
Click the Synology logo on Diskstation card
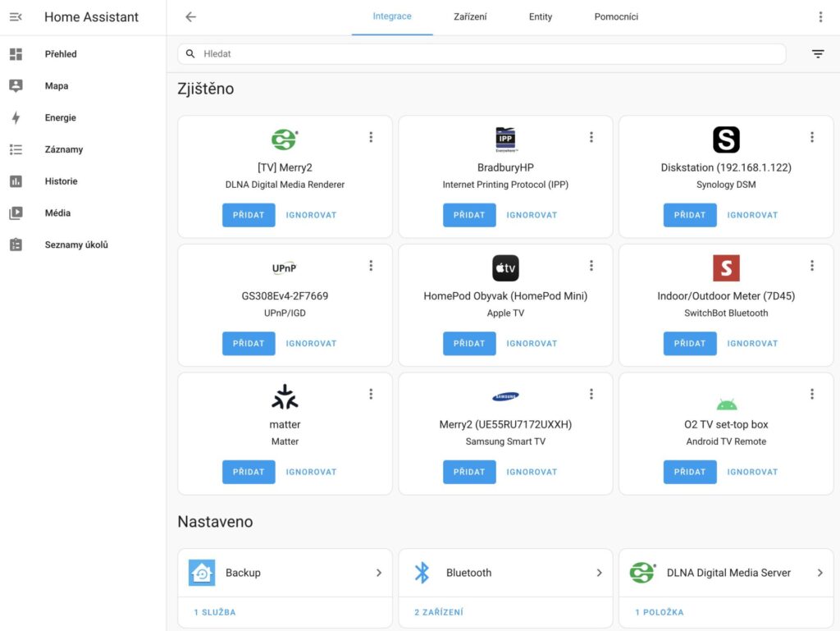click(726, 139)
